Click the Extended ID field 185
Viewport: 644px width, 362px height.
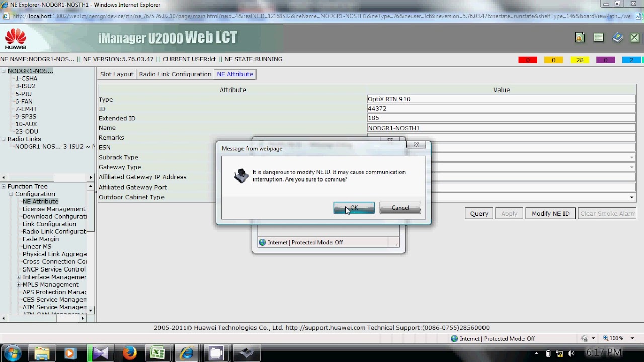point(502,118)
